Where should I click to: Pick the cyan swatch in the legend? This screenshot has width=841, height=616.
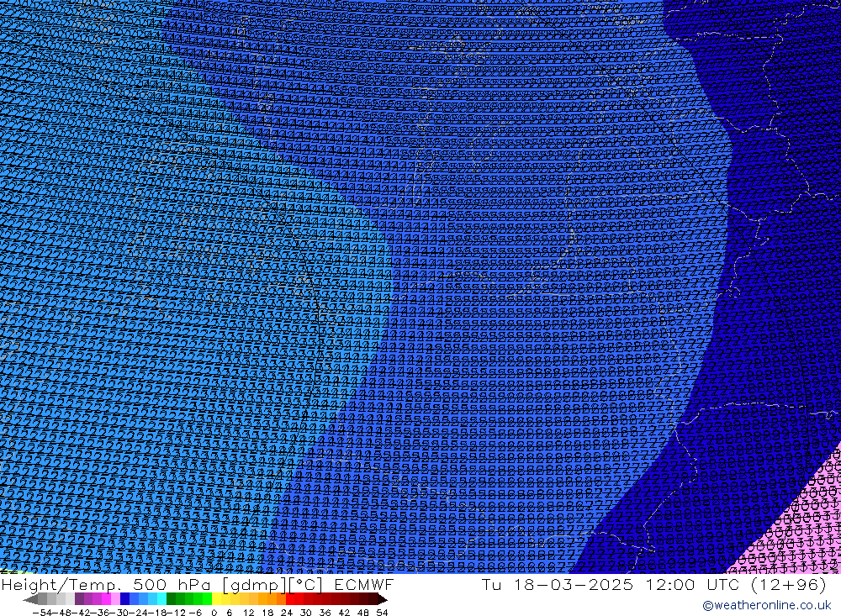(161, 599)
